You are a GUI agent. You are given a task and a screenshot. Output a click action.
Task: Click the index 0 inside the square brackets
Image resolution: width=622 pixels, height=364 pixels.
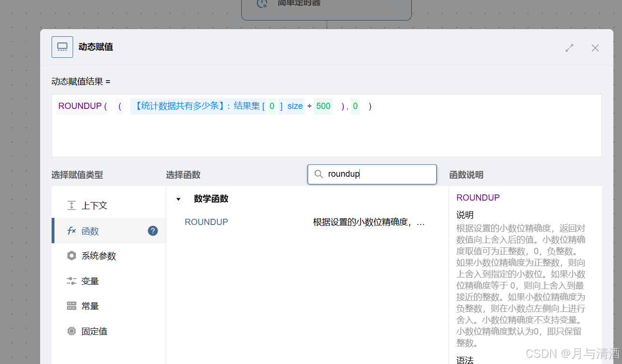[272, 106]
